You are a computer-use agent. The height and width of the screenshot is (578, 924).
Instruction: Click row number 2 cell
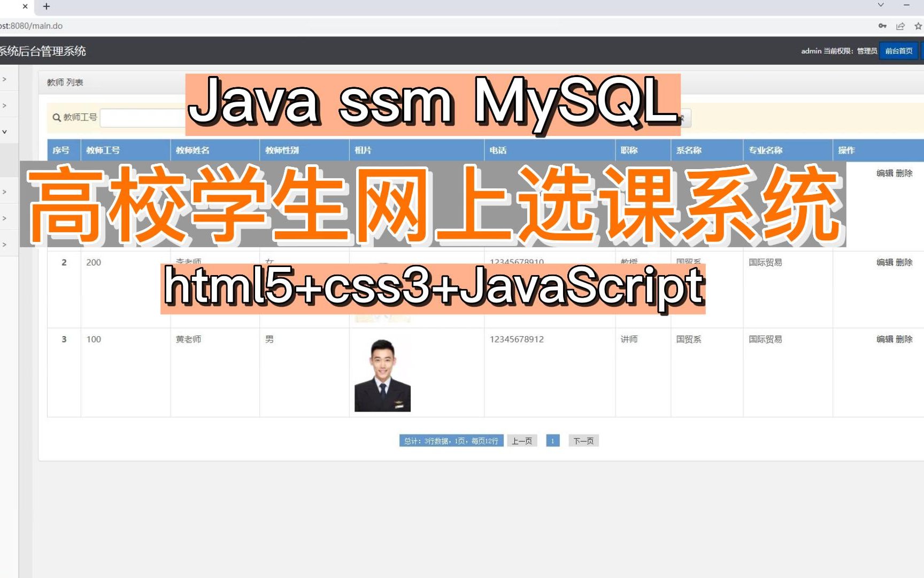64,262
